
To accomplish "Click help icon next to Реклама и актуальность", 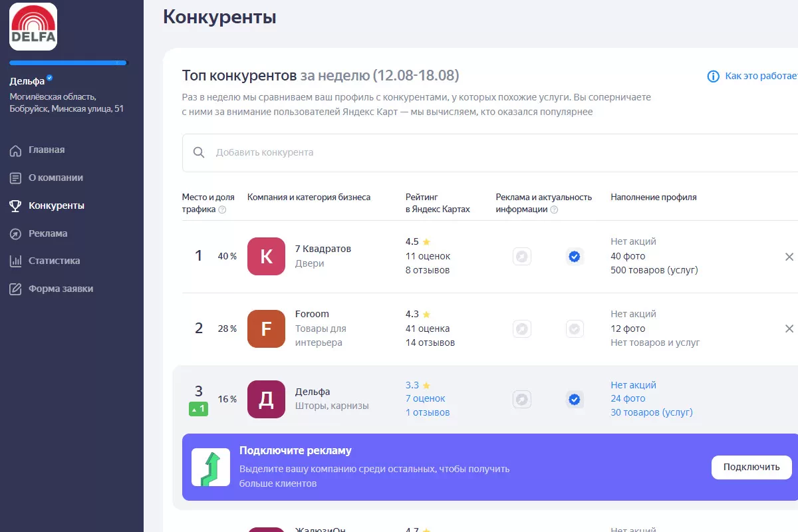I will click(554, 209).
